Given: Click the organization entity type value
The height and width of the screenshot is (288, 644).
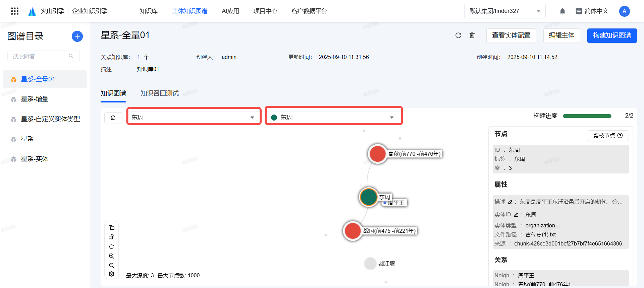Looking at the screenshot, I should (540, 225).
